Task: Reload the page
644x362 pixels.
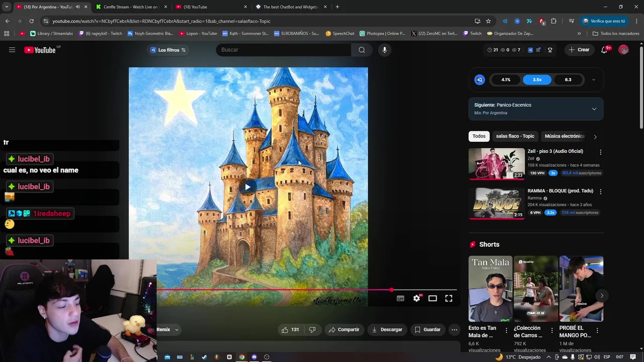Action: (31, 21)
